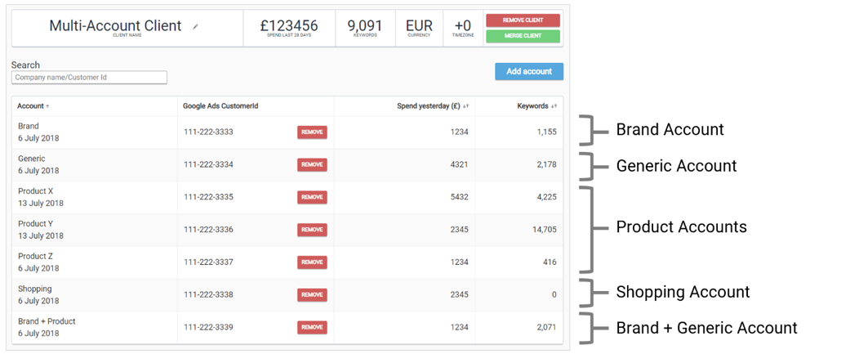The height and width of the screenshot is (354, 868).
Task: Remove the Product X account
Action: (x=312, y=197)
